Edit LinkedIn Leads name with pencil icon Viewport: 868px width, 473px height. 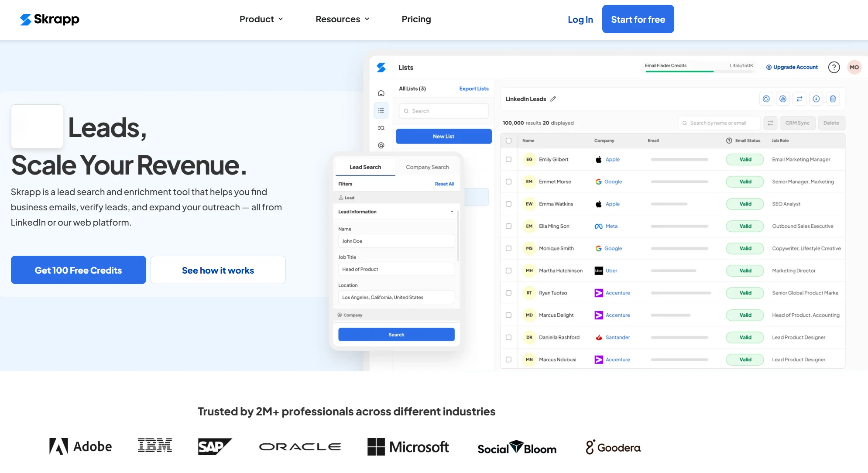pyautogui.click(x=553, y=99)
